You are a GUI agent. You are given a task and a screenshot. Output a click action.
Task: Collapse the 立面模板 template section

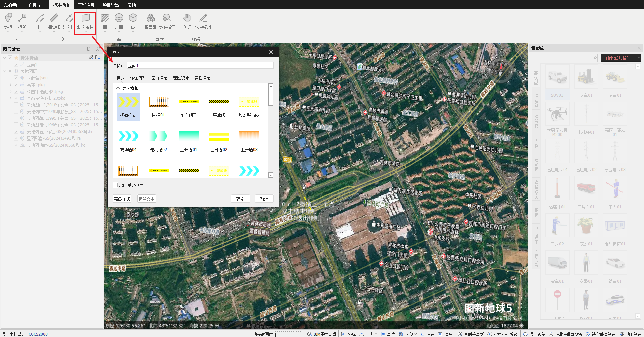click(x=118, y=88)
